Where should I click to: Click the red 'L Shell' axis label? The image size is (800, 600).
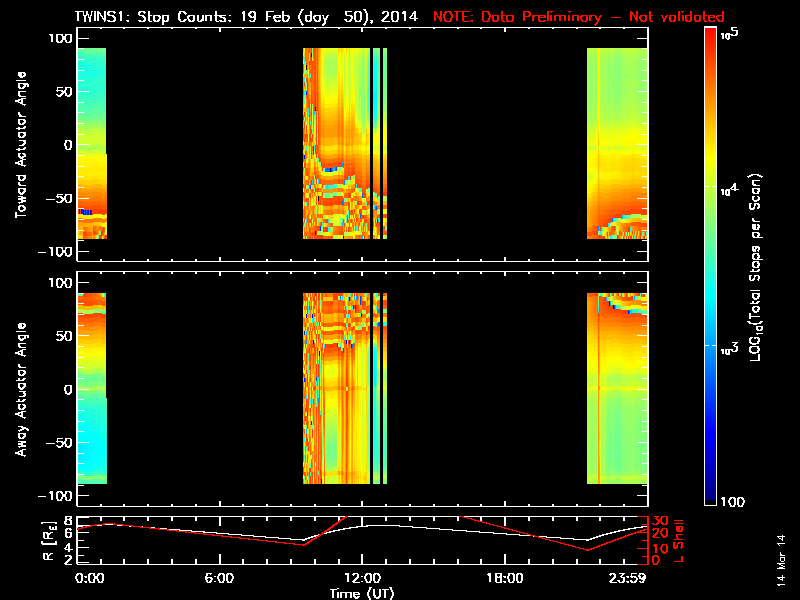click(x=681, y=540)
